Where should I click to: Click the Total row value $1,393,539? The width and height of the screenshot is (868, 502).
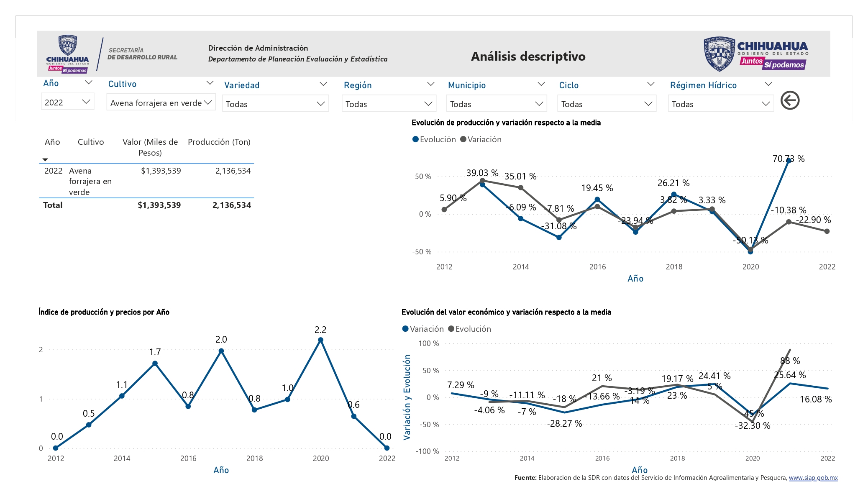[159, 205]
